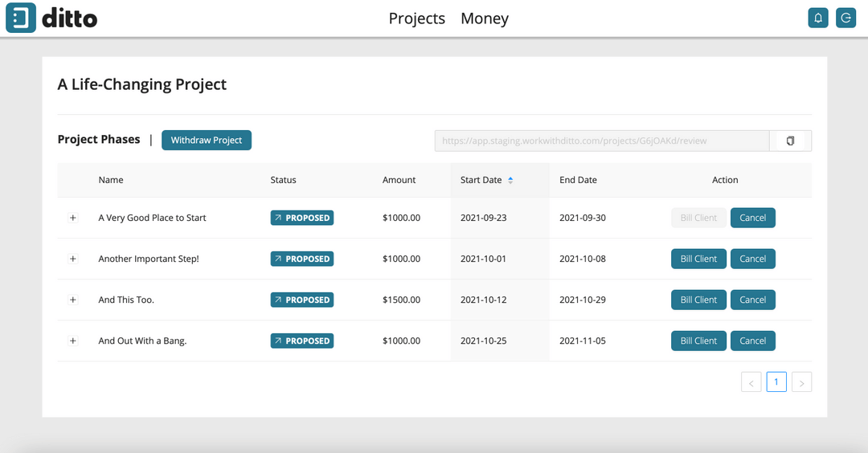Click the 'Project Phases' heading
Screen dimensions: 868x453
(99, 140)
